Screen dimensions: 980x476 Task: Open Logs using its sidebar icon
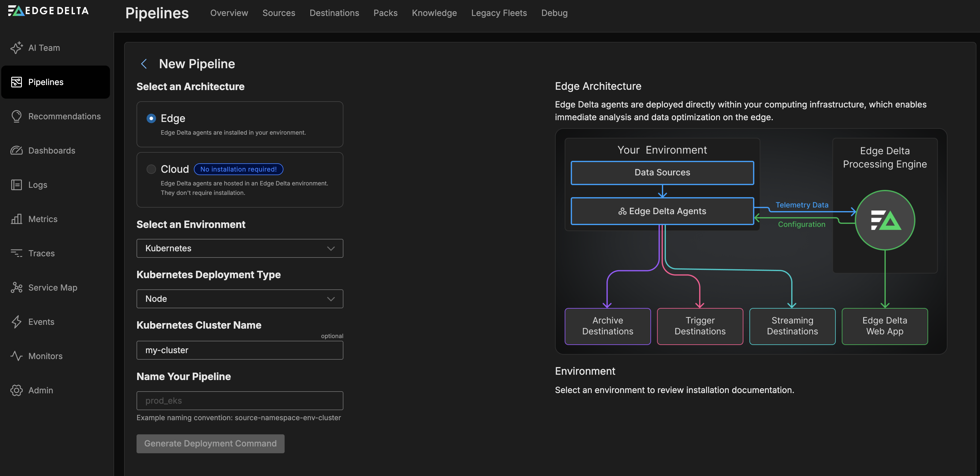coord(16,185)
